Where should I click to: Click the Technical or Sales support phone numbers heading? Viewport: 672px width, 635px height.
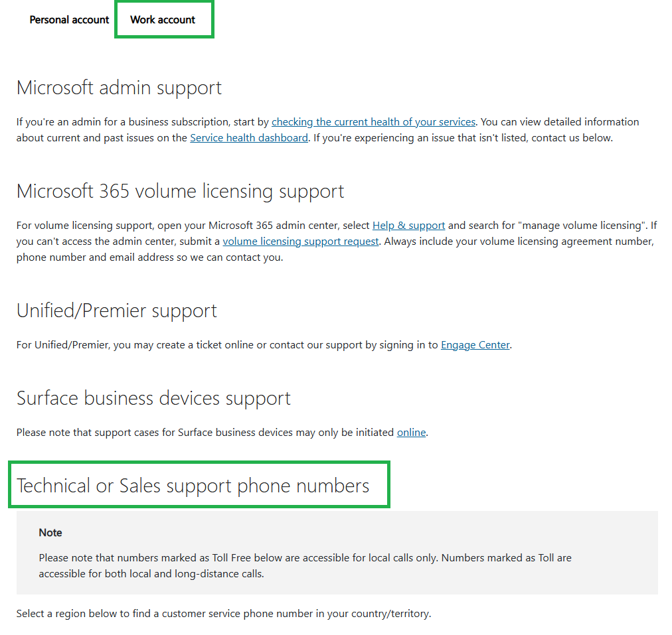click(x=193, y=486)
